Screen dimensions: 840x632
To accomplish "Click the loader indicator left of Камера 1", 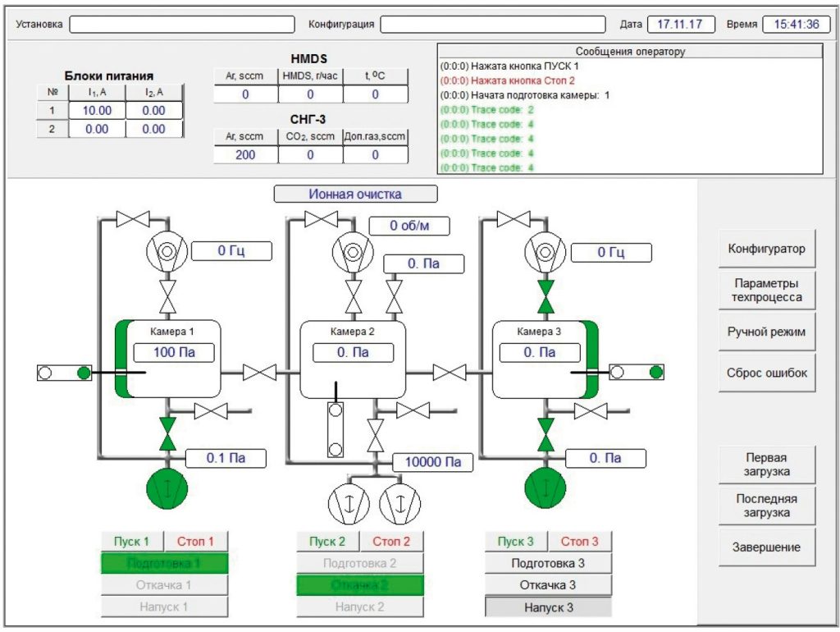I will (64, 373).
